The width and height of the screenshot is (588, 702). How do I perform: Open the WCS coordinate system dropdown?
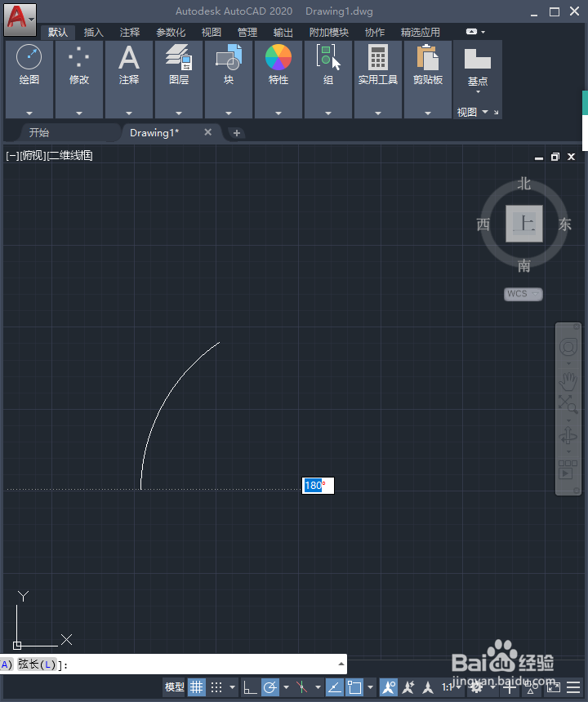523,294
